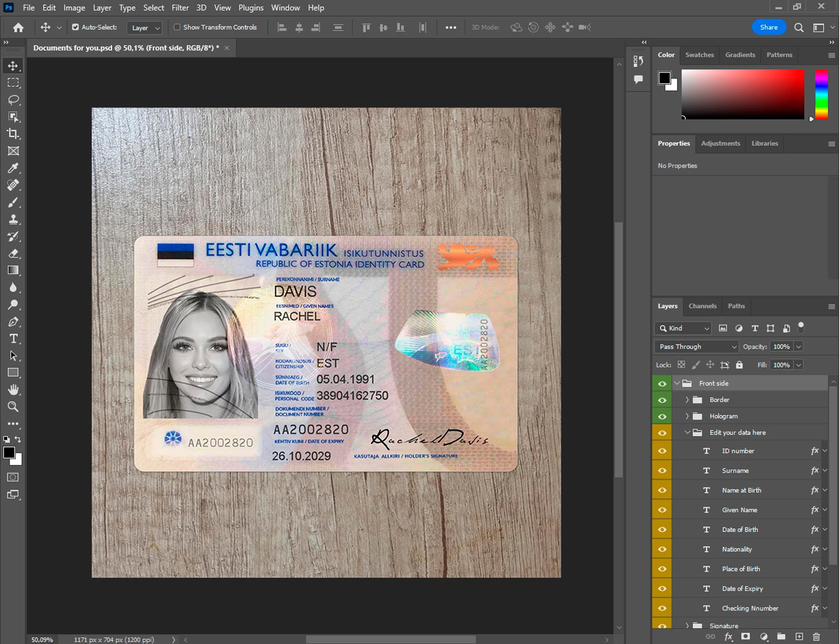Select the Hand tool

tap(13, 389)
